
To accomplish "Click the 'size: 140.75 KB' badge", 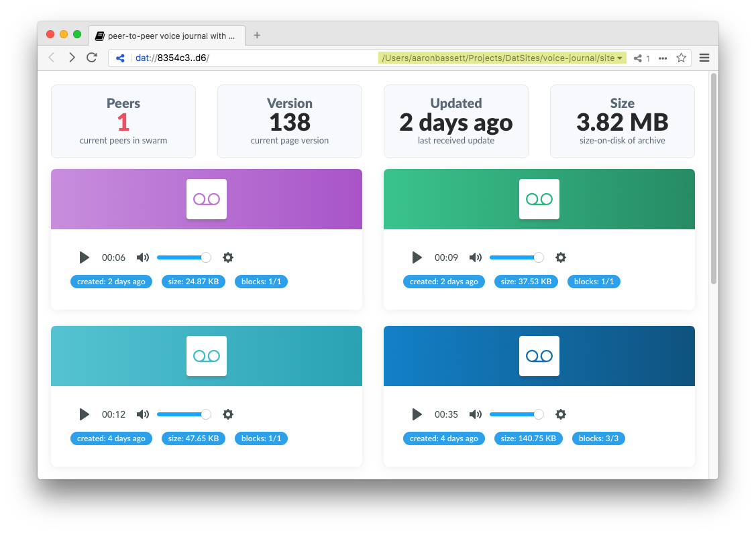I will [x=529, y=438].
